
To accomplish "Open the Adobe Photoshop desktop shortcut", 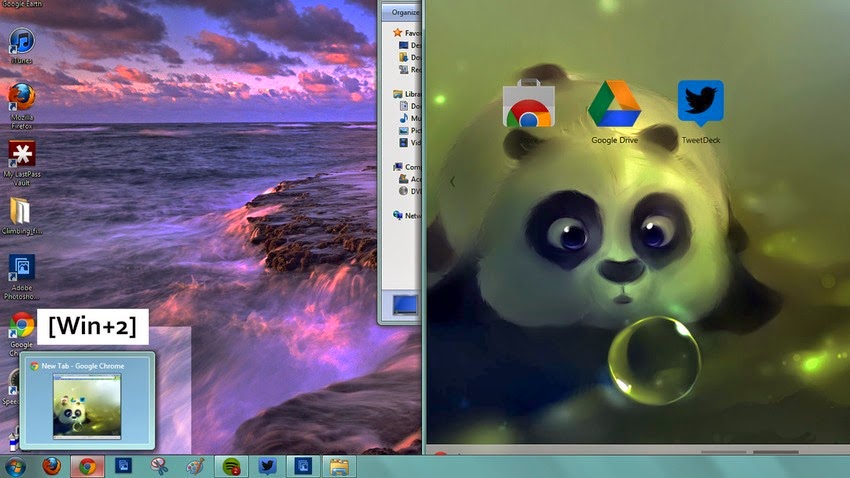I will (x=22, y=276).
